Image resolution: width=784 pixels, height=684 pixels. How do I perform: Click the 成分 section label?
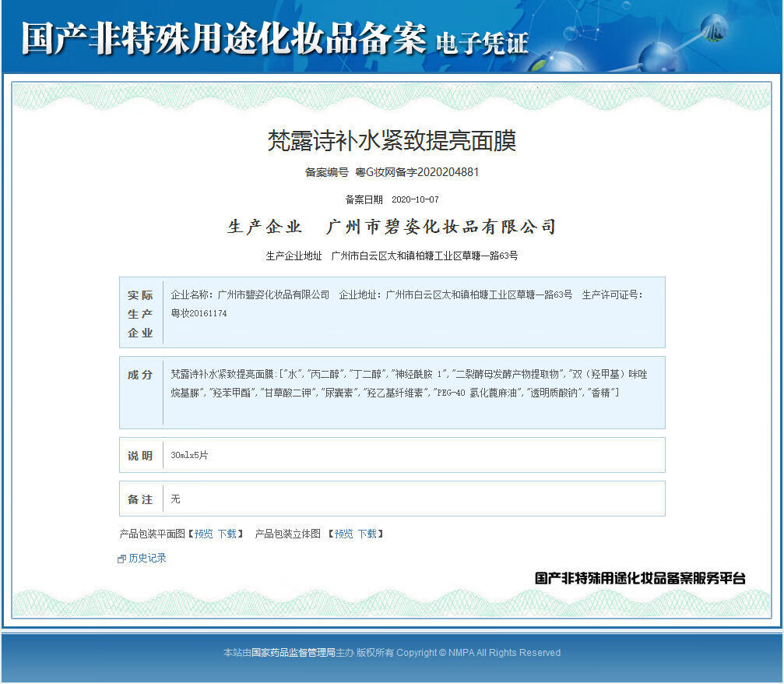coord(140,375)
